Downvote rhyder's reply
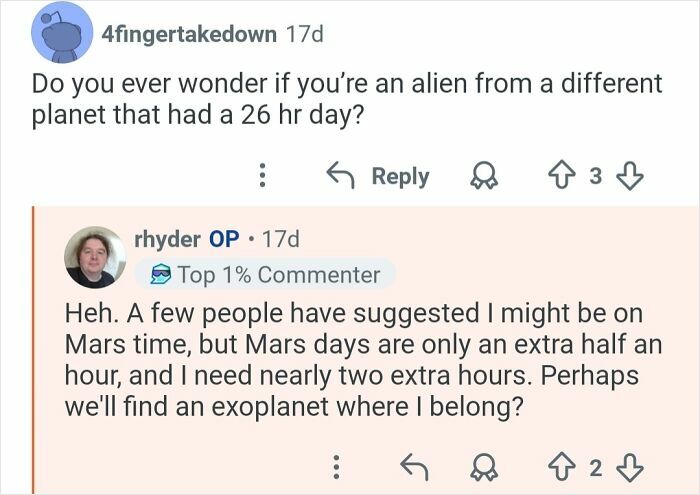The height and width of the screenshot is (495, 700). click(629, 464)
